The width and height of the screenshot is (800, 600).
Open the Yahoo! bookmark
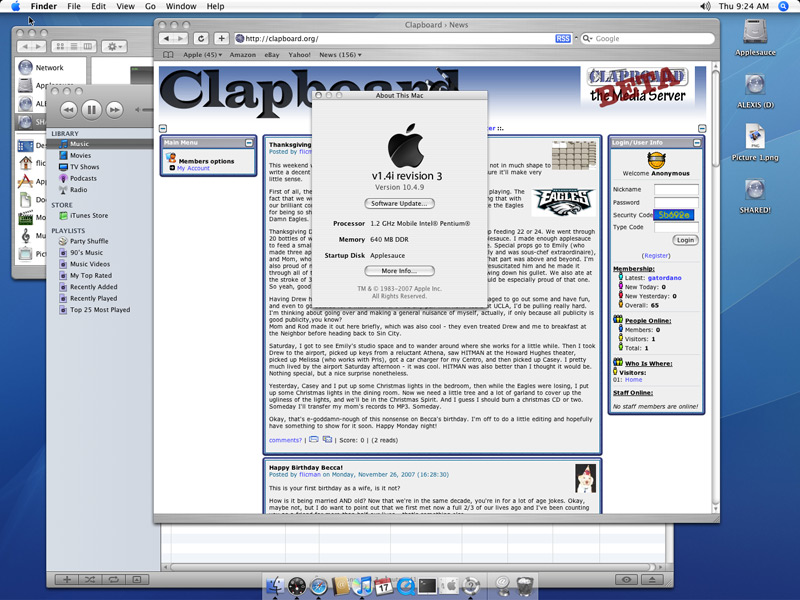[x=299, y=55]
